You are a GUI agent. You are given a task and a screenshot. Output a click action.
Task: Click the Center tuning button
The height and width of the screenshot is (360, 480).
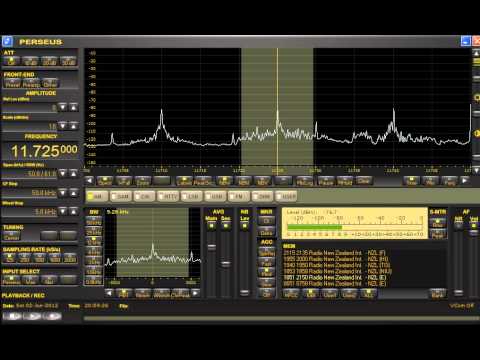tap(12, 236)
